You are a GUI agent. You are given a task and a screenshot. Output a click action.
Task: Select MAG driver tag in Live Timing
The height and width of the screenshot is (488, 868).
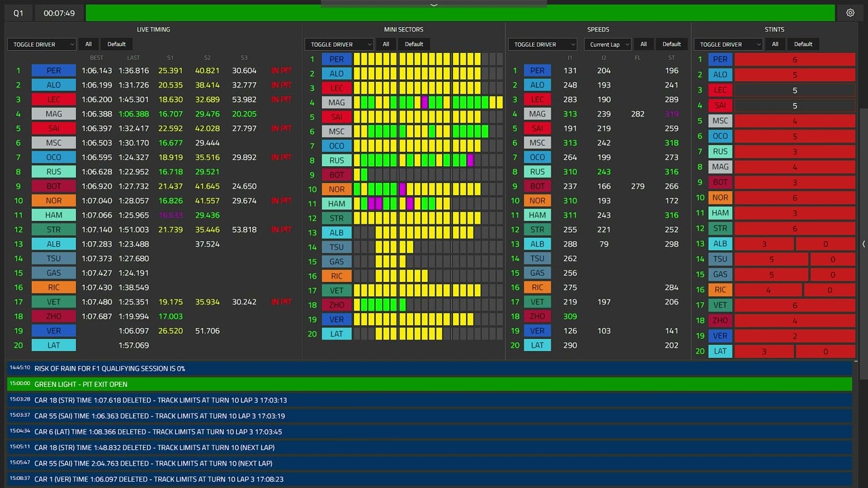(54, 114)
